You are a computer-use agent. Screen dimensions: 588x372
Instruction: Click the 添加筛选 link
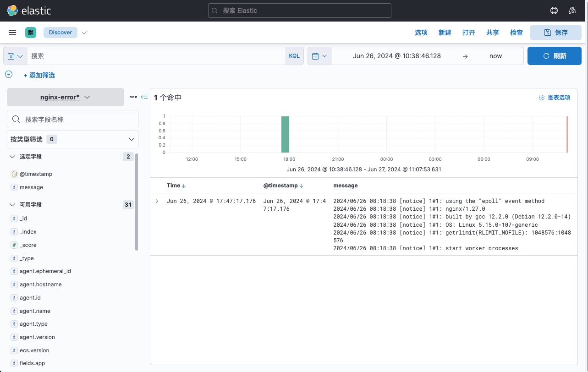[39, 75]
